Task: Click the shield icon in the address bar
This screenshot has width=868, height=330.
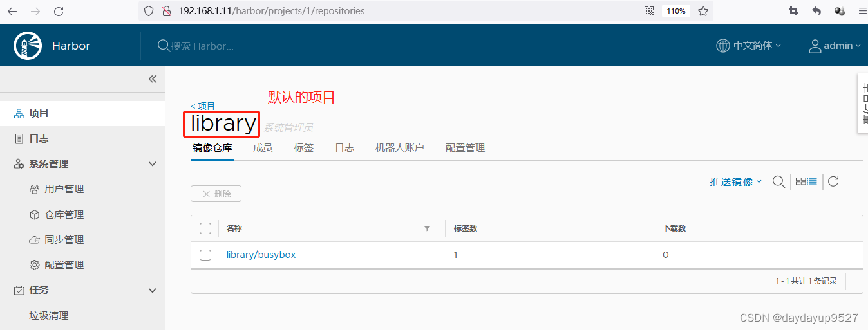Action: 149,11
